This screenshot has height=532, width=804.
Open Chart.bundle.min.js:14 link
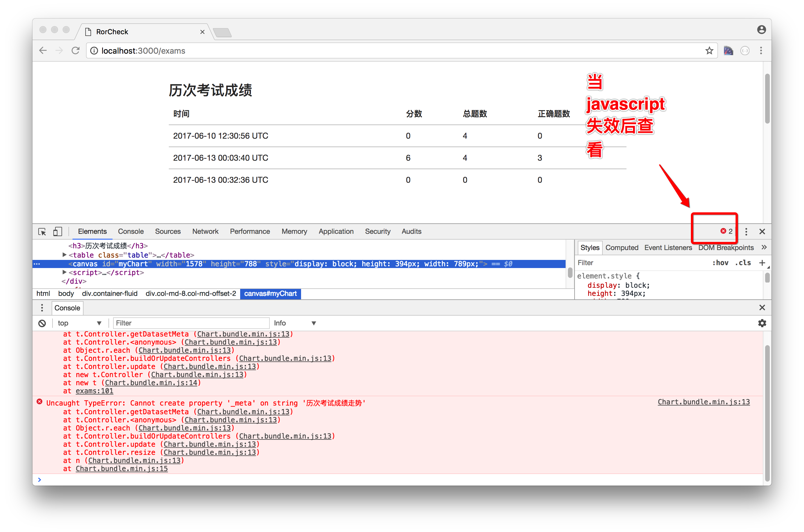tap(151, 383)
